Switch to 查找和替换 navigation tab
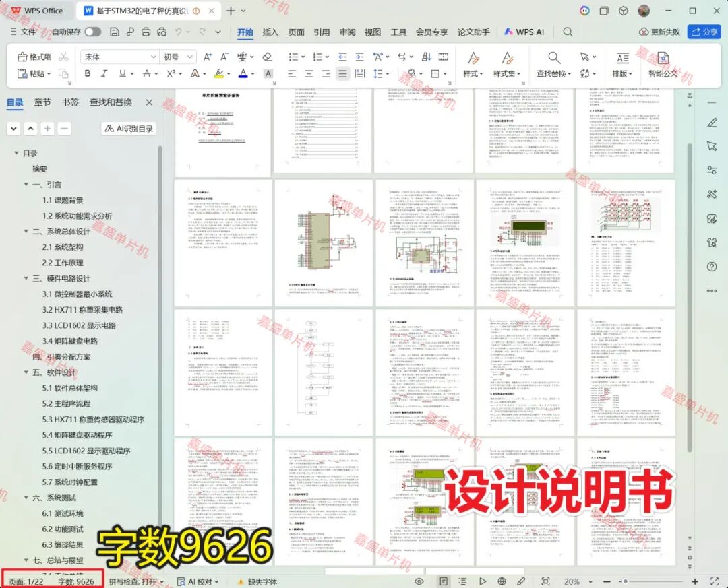Viewport: 728px width, 588px height. pos(111,102)
